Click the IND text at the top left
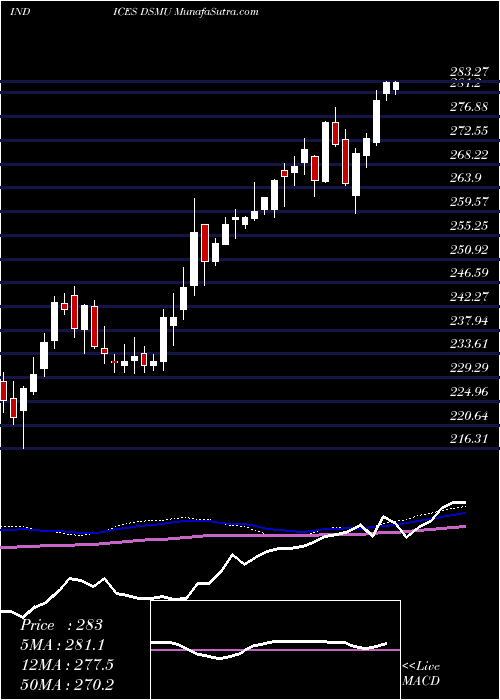The height and width of the screenshot is (700, 500). 20,11
